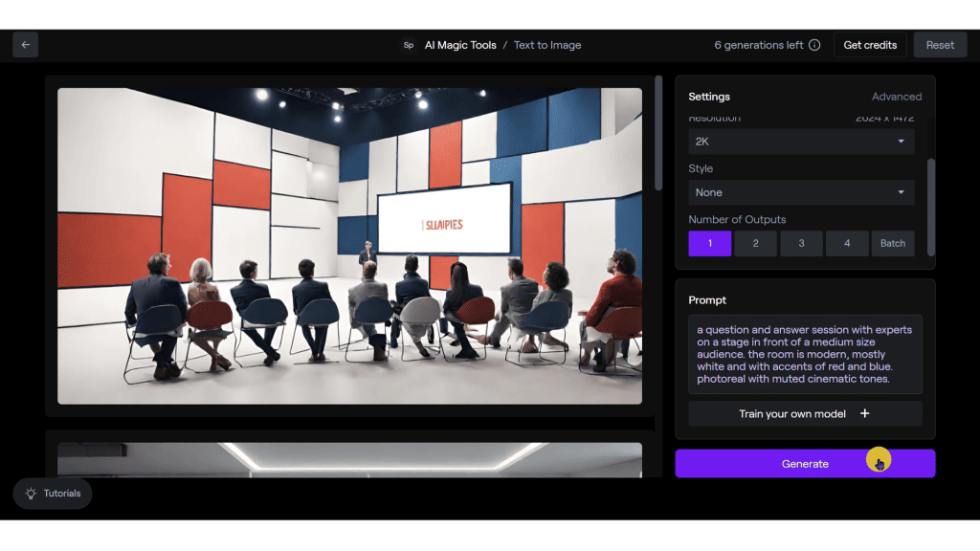Click the Reset button
This screenshot has height=551, width=980.
940,44
